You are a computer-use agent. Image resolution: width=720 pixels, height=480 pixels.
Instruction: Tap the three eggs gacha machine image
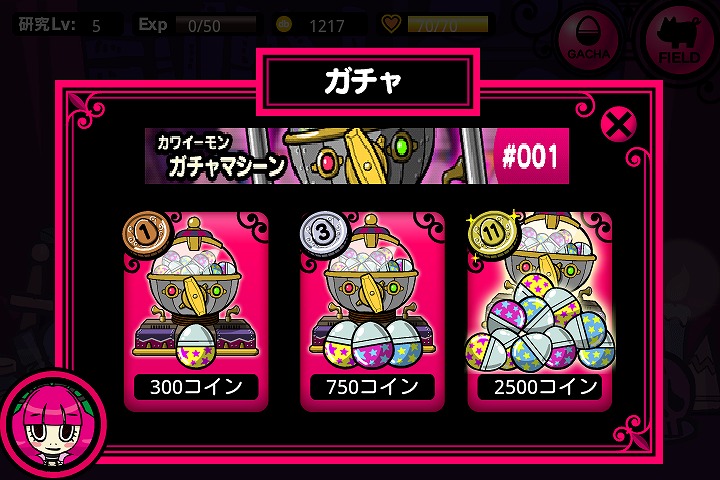[x=372, y=294]
